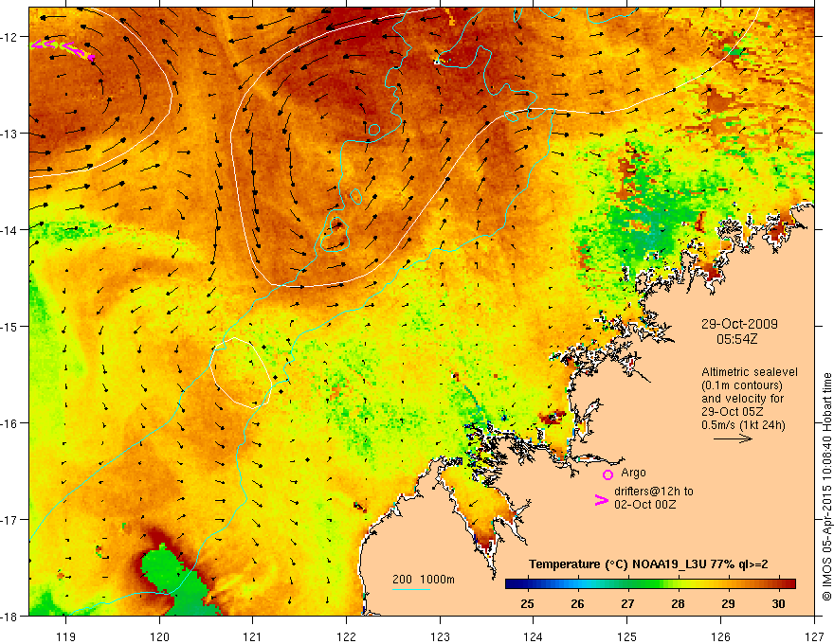Click the '127' longitude axis label
Image resolution: width=834 pixels, height=644 pixels.
click(814, 636)
